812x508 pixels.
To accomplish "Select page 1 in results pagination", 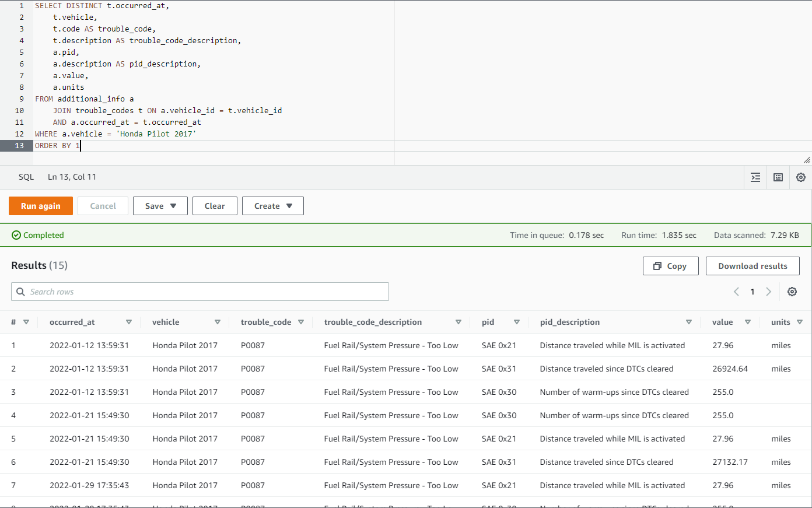I will [x=752, y=292].
